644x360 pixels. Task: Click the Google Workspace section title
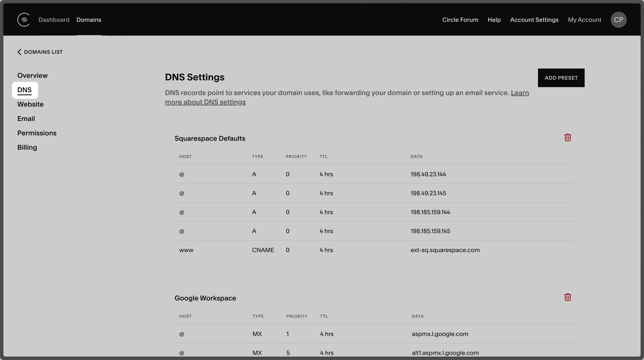[205, 298]
